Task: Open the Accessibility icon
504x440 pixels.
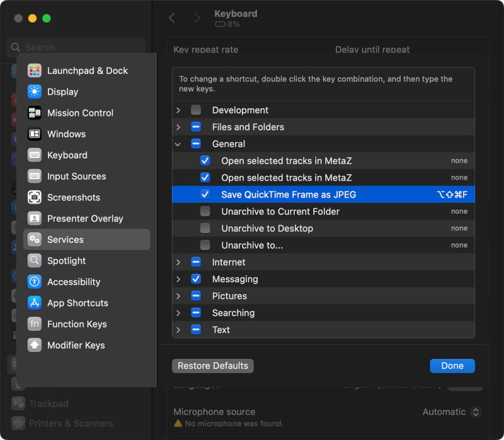Action: click(x=35, y=282)
